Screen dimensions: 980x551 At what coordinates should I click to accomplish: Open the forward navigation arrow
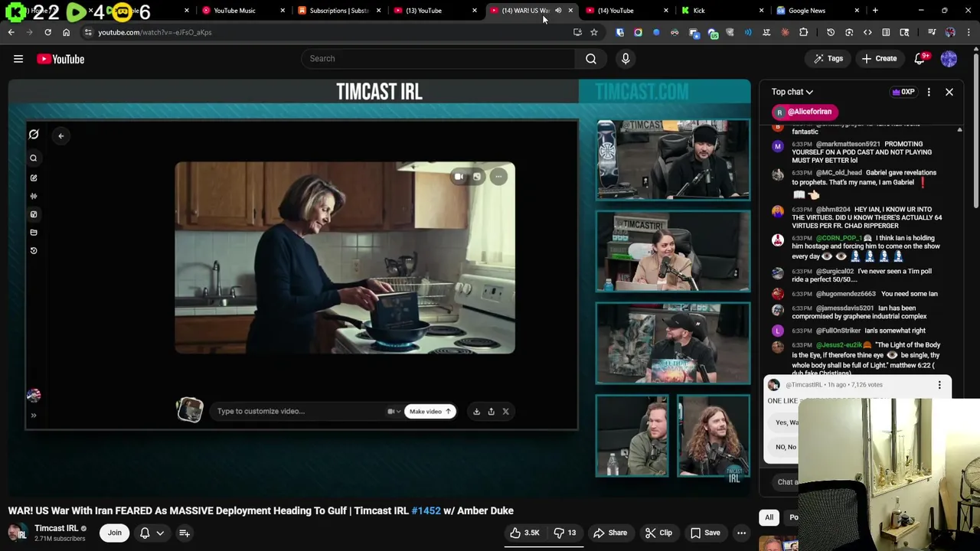pos(29,32)
